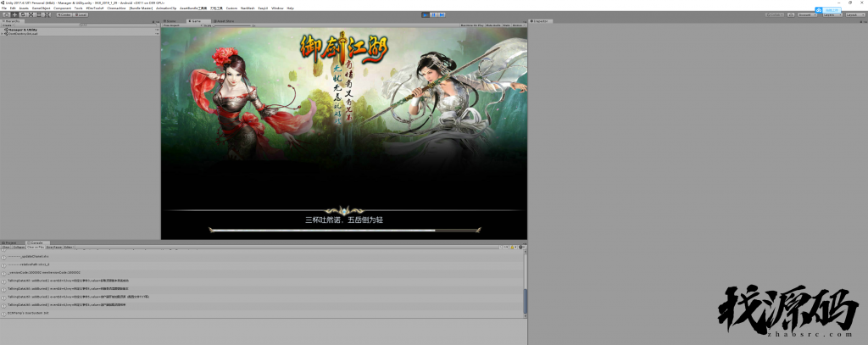Screen dimensions: 868x345
Task: Select the Hand tool in toolbar
Action: [7, 15]
